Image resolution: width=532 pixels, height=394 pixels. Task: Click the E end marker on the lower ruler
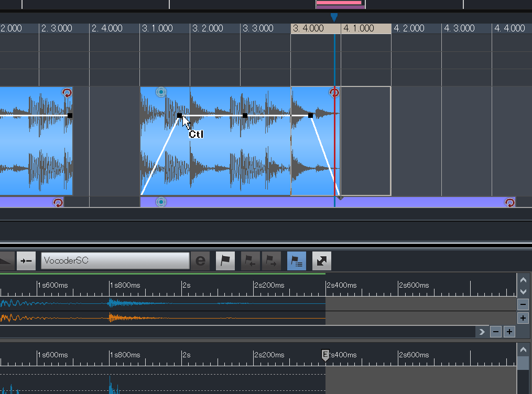[x=325, y=355]
